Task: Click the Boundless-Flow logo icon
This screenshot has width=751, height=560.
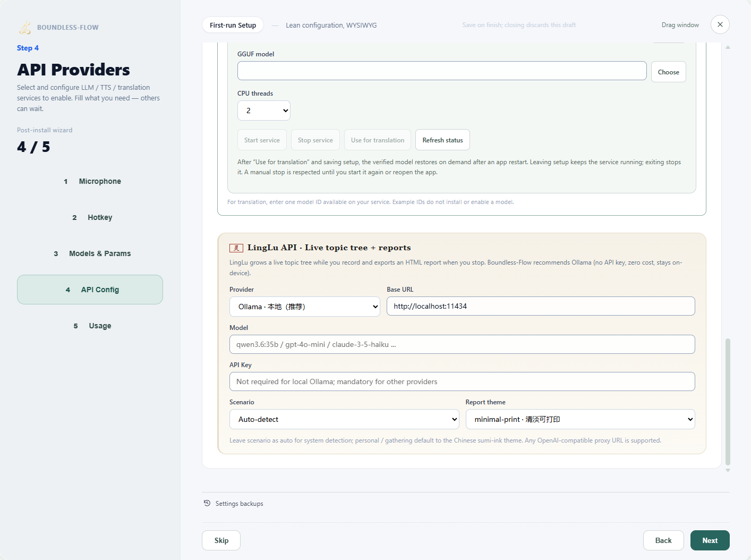Action: coord(25,27)
